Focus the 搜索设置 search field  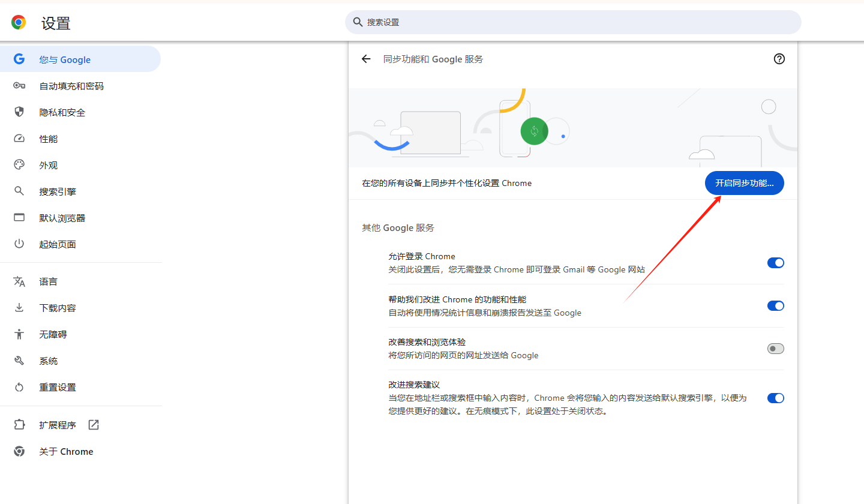(x=573, y=22)
